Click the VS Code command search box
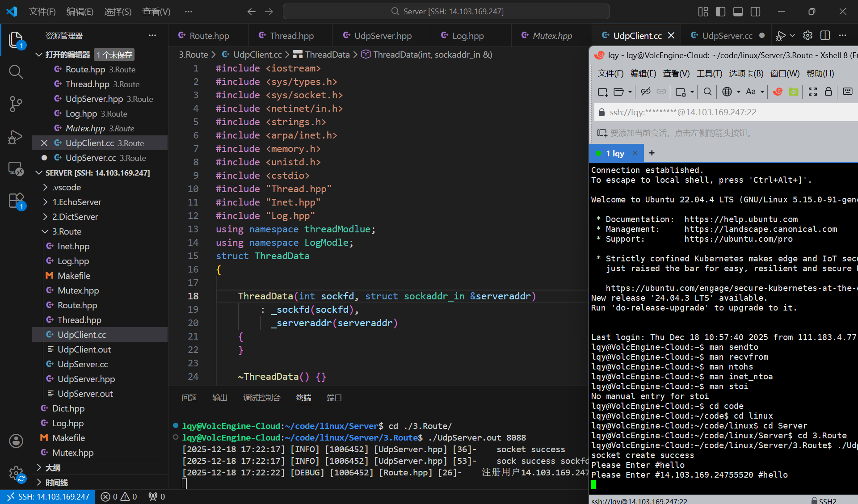Screen dimensions: 858x504 pos(446,12)
